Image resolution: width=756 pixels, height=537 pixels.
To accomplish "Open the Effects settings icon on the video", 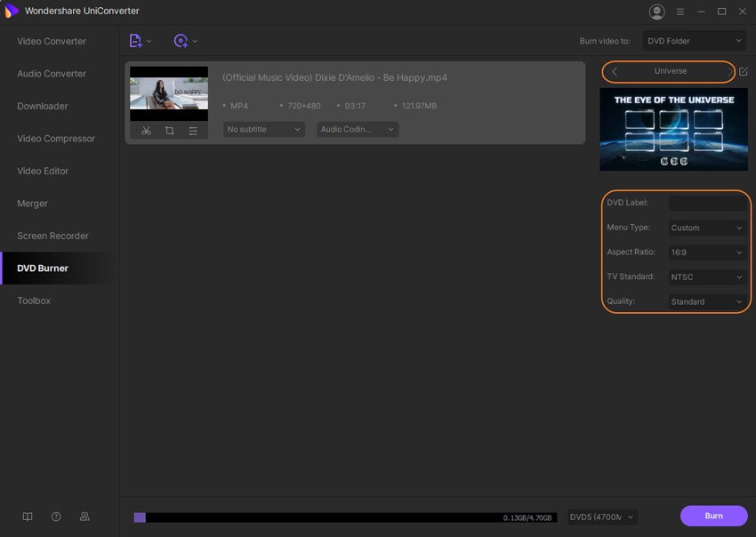I will click(192, 130).
